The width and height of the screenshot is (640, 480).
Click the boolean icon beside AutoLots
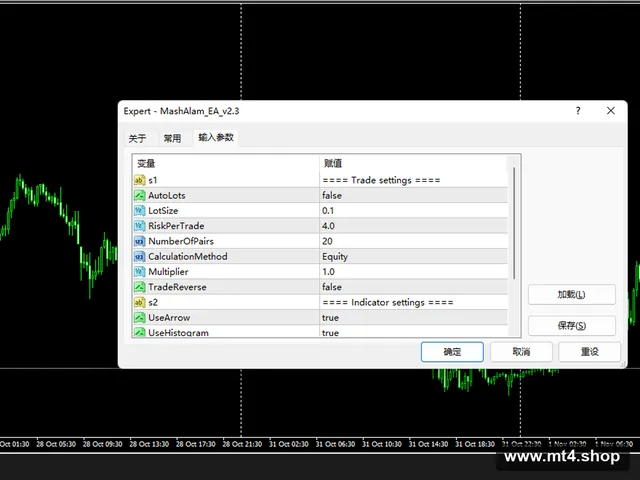click(x=139, y=195)
